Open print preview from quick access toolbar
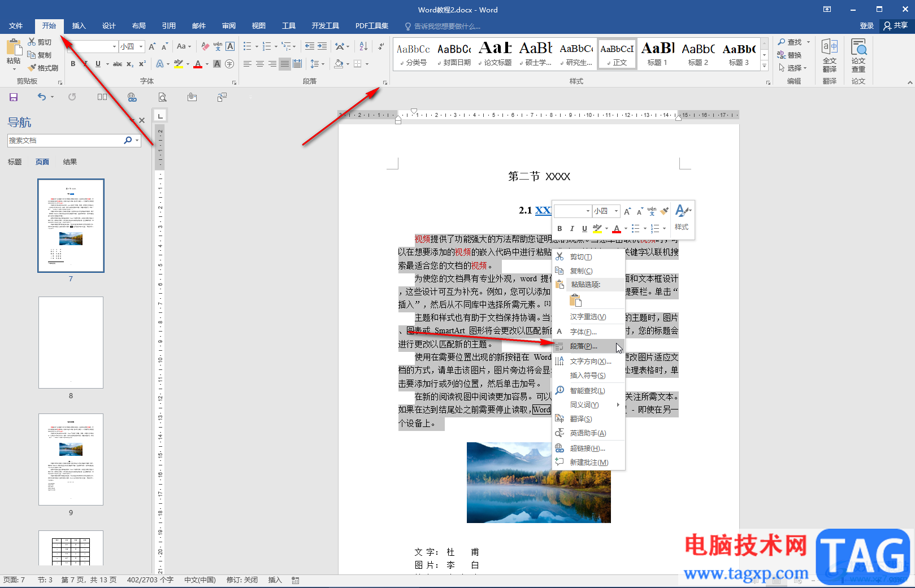This screenshot has width=915, height=588. [162, 97]
